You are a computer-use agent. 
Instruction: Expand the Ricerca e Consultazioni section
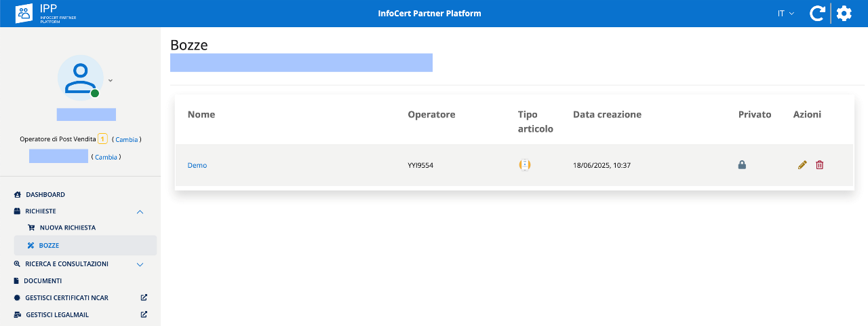[x=140, y=264]
